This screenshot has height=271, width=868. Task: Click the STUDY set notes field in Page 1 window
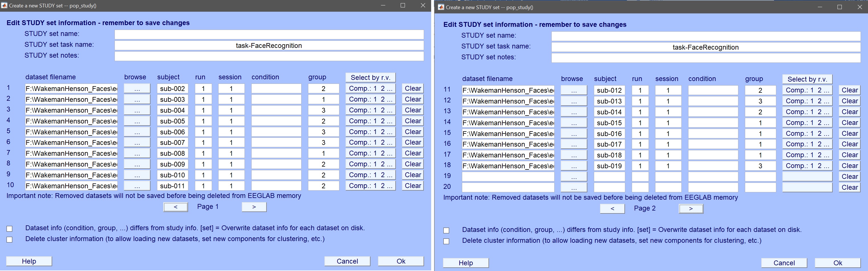point(269,56)
